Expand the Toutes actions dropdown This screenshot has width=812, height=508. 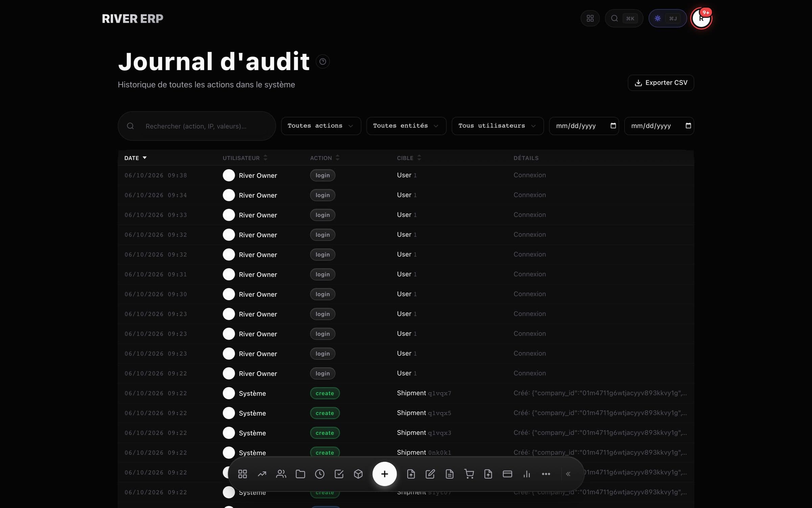pos(321,126)
